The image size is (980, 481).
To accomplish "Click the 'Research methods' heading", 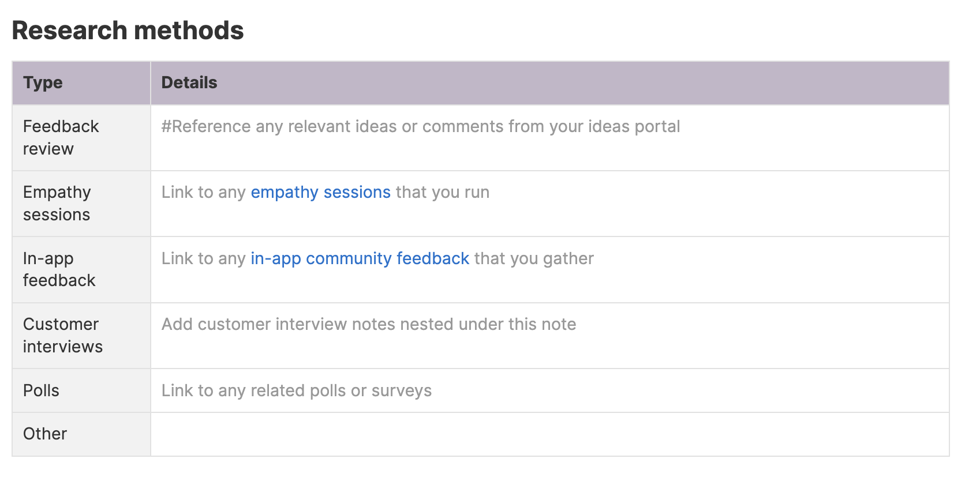I will pyautogui.click(x=128, y=31).
